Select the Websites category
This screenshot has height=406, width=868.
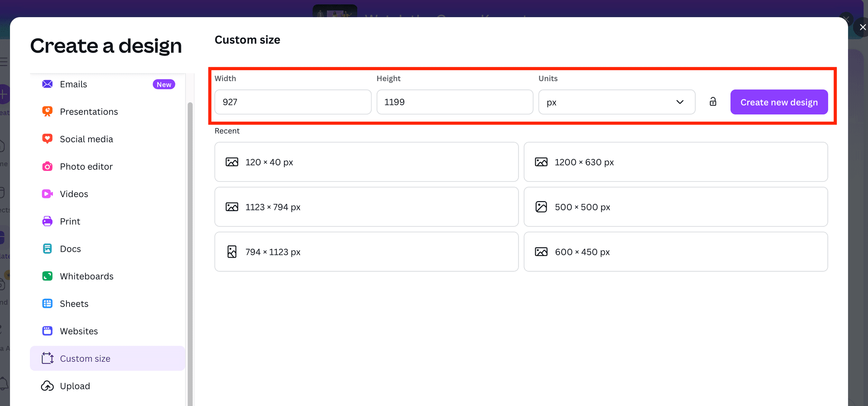coord(108,331)
